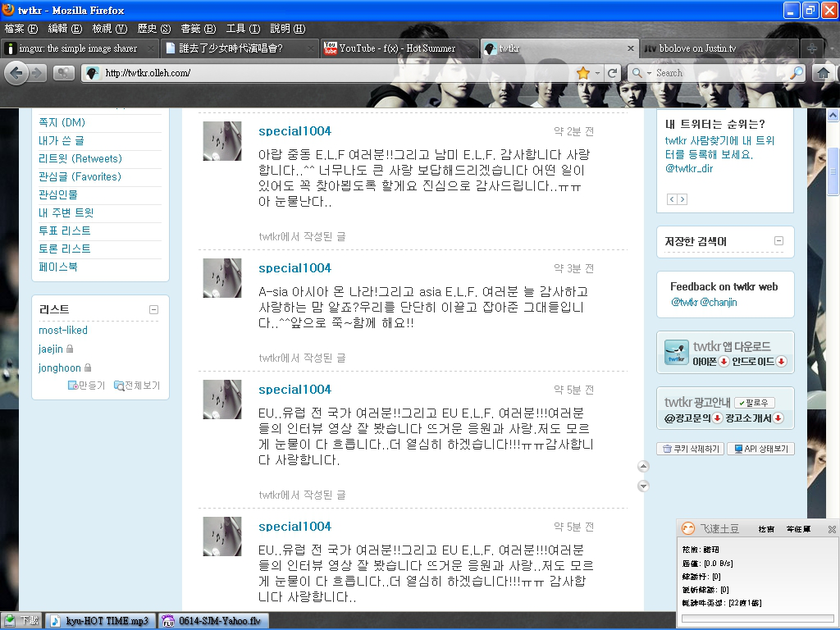Click the 飞速土豆 download progress bar

(x=757, y=619)
